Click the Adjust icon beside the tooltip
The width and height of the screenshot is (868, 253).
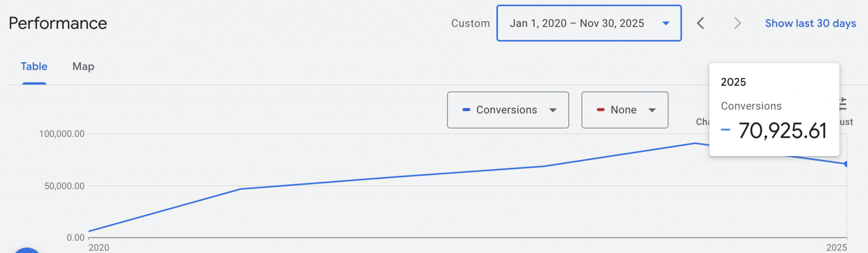843,104
